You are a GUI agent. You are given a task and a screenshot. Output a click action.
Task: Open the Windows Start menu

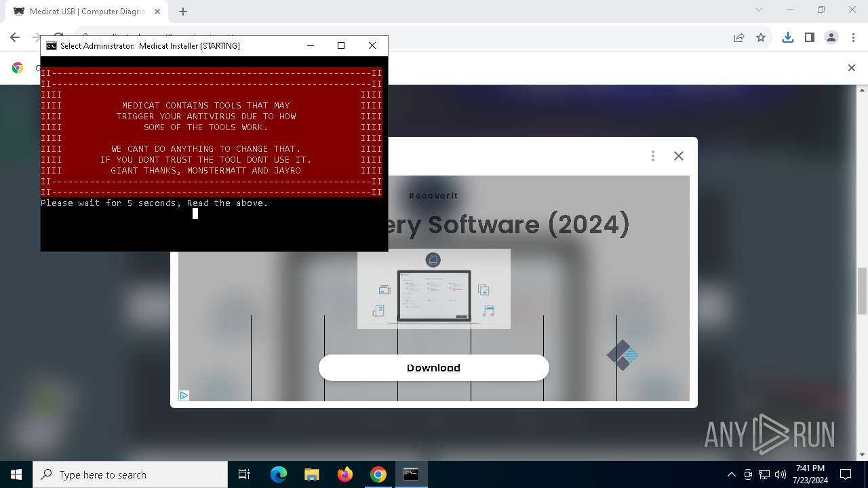[16, 474]
